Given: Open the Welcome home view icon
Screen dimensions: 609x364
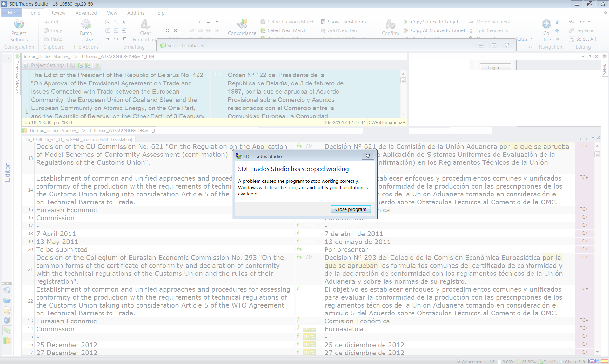Looking at the screenshot, I should pyautogui.click(x=7, y=290).
